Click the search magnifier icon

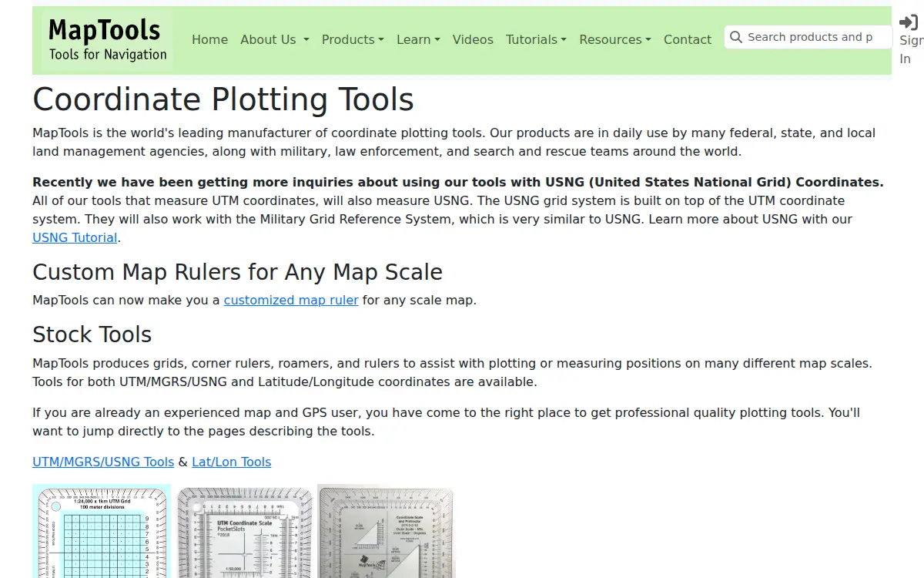click(736, 37)
